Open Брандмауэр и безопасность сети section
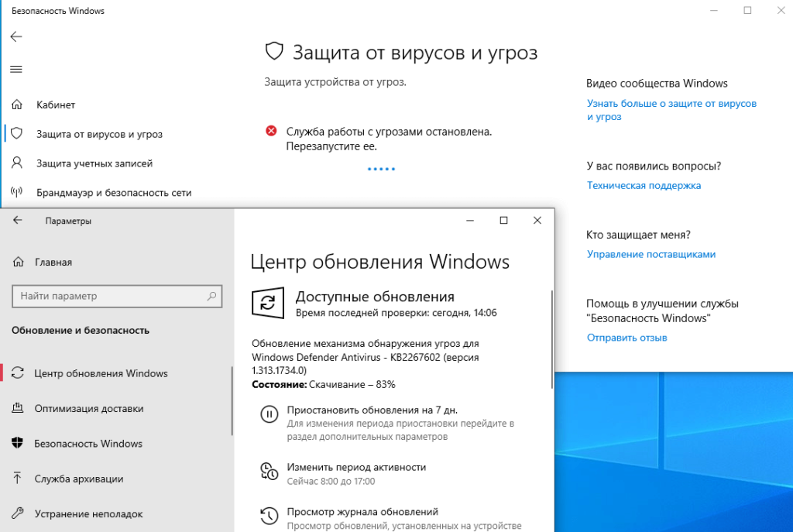 tap(113, 192)
